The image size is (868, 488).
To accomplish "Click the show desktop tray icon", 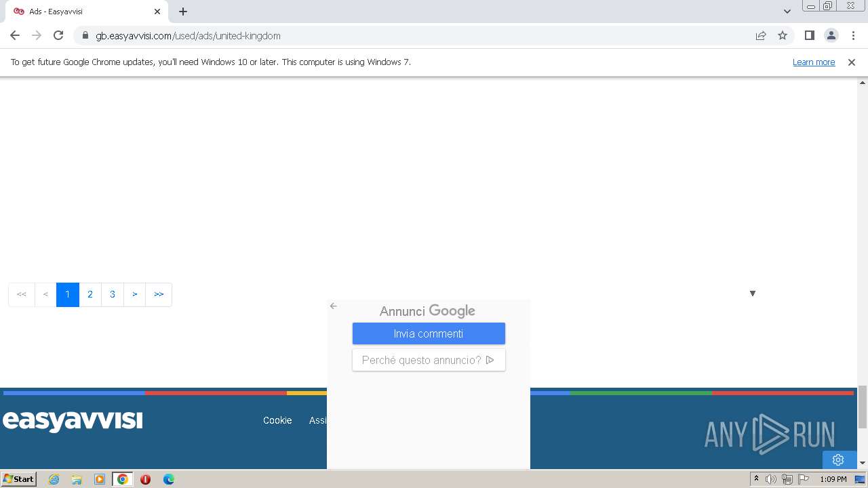I will (x=860, y=479).
